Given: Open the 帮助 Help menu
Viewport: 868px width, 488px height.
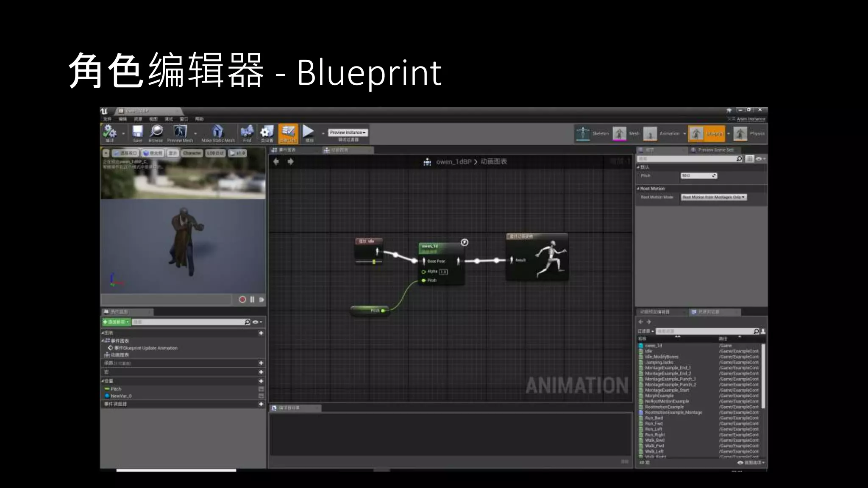Looking at the screenshot, I should pos(199,119).
